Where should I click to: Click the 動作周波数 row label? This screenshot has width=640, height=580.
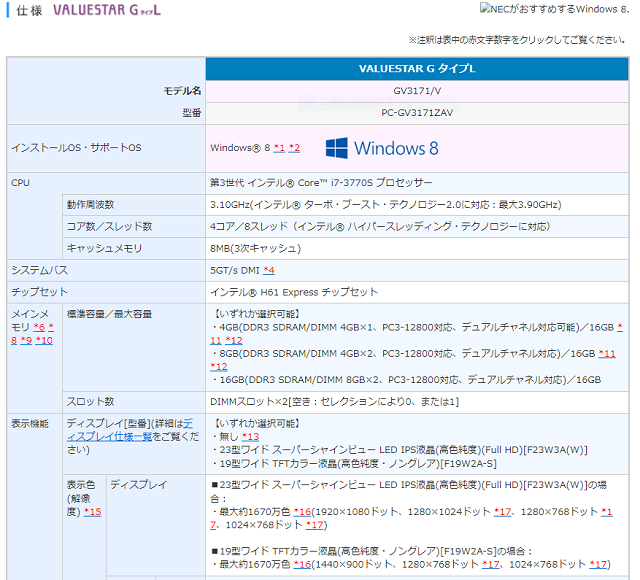pos(91,204)
